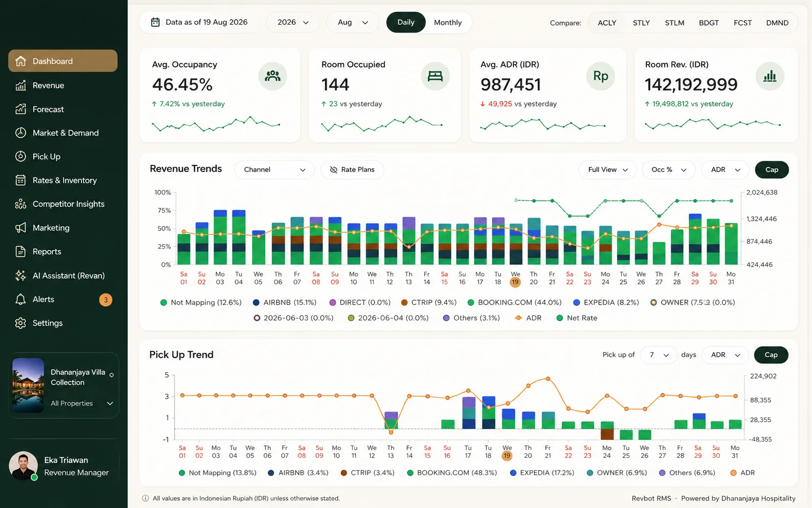This screenshot has height=508, width=812.
Task: Click Powered by Dhananjaya Hospitality link
Action: coord(738,498)
